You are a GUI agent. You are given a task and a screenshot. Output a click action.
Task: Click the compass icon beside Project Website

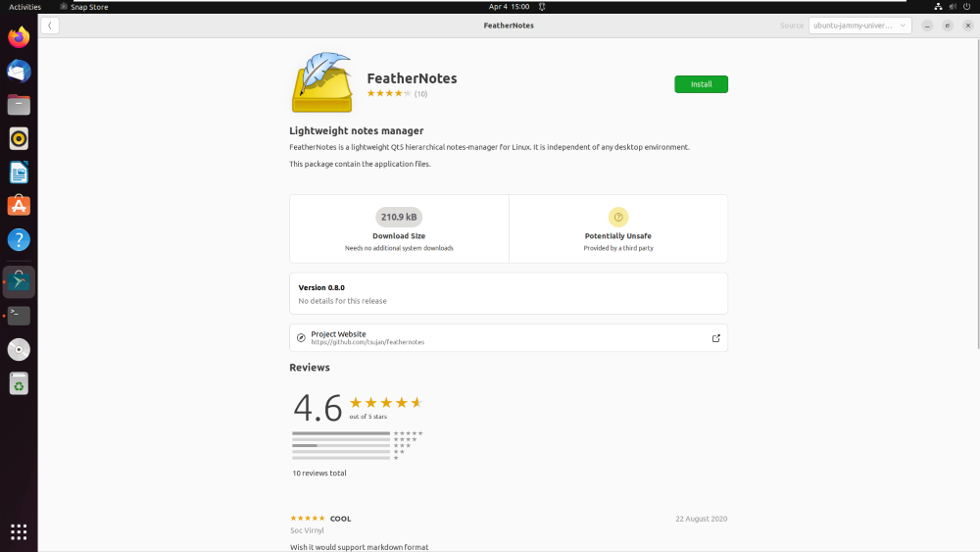click(x=301, y=337)
